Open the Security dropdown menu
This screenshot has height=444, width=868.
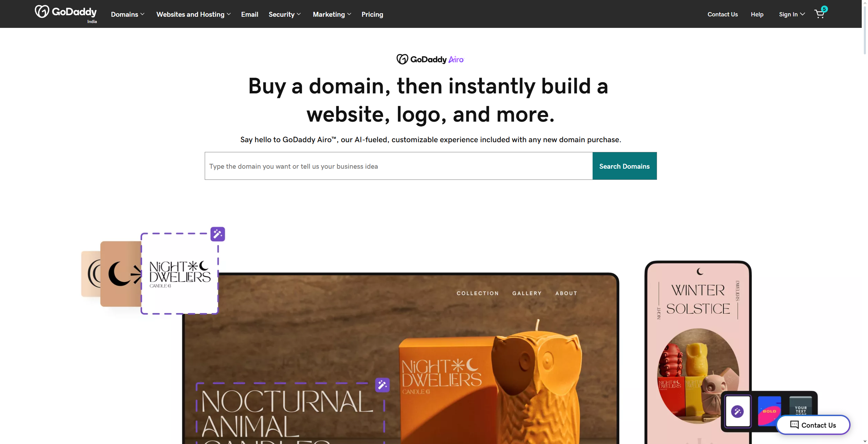click(x=284, y=14)
